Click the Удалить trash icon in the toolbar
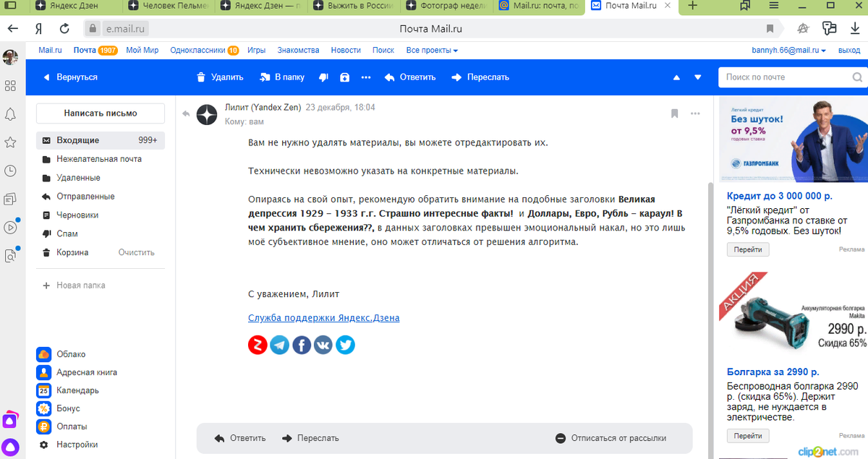The height and width of the screenshot is (459, 868). 201,77
